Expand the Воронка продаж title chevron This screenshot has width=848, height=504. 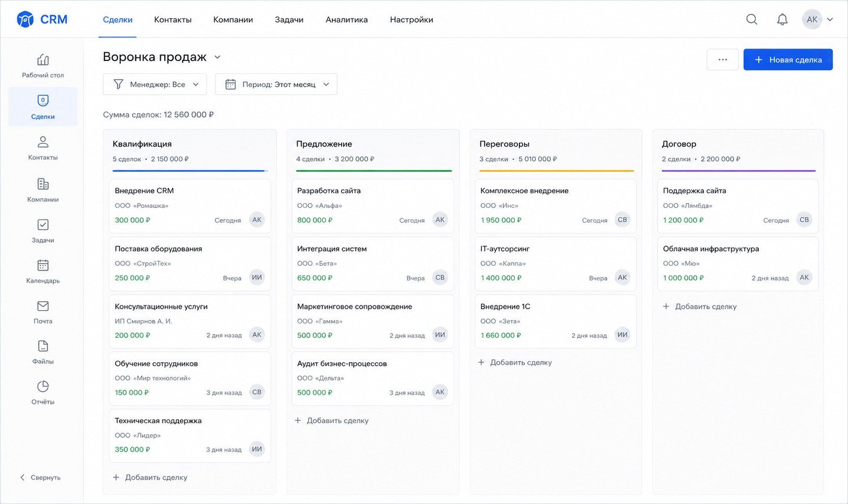(x=217, y=57)
